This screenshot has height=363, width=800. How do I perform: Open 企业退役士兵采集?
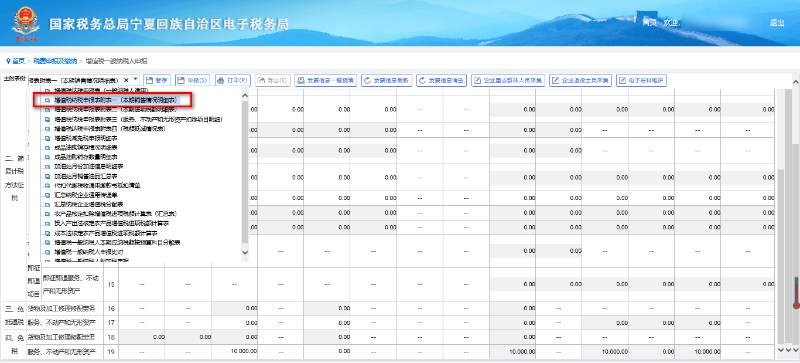pos(580,80)
